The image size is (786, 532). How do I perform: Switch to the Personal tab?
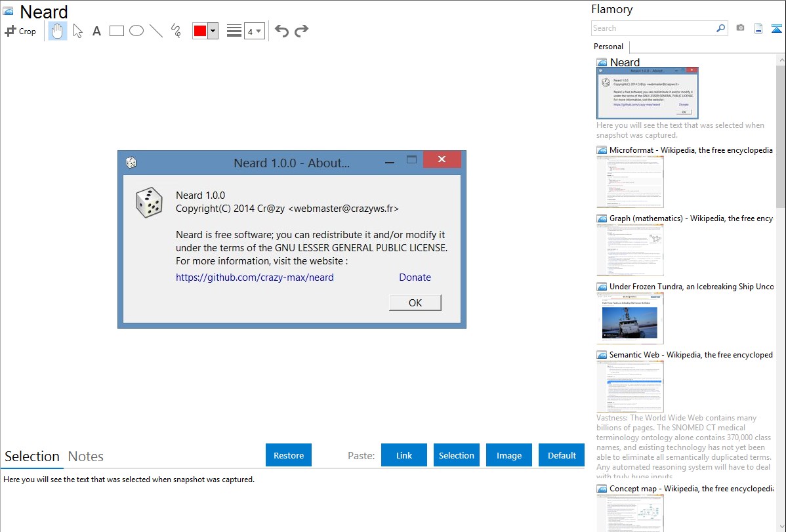pyautogui.click(x=609, y=46)
